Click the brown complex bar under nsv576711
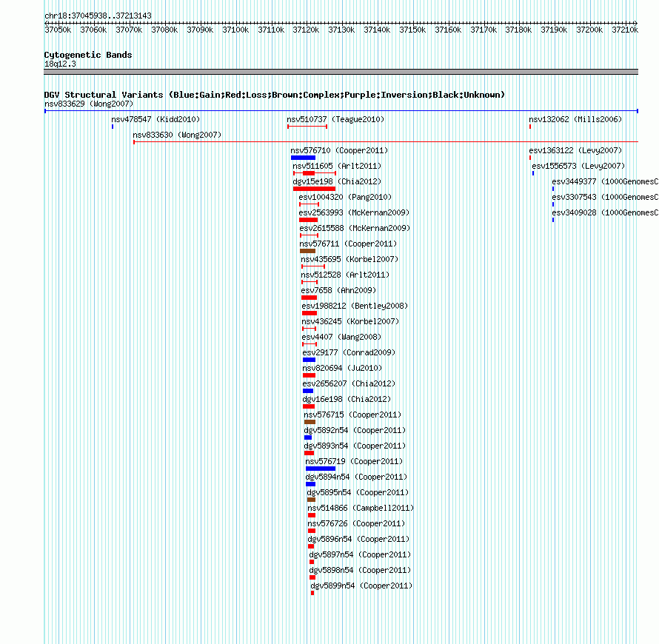Screen dimensions: 659x644 (307, 251)
